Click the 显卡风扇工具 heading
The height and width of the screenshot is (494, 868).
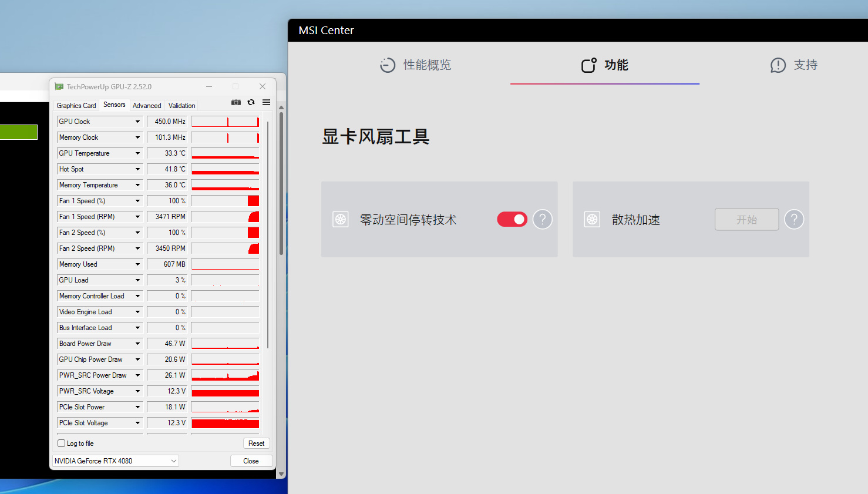[x=376, y=137]
